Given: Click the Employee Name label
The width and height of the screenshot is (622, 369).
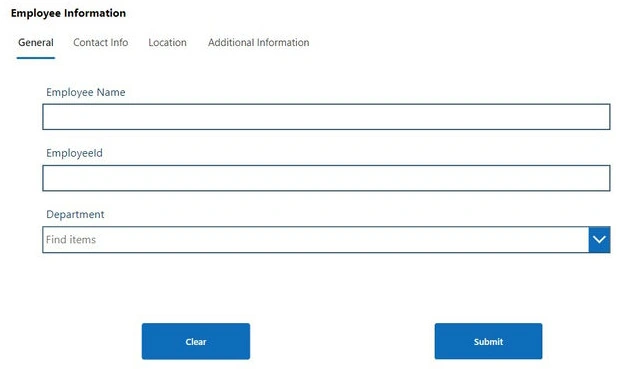Looking at the screenshot, I should pos(86,92).
